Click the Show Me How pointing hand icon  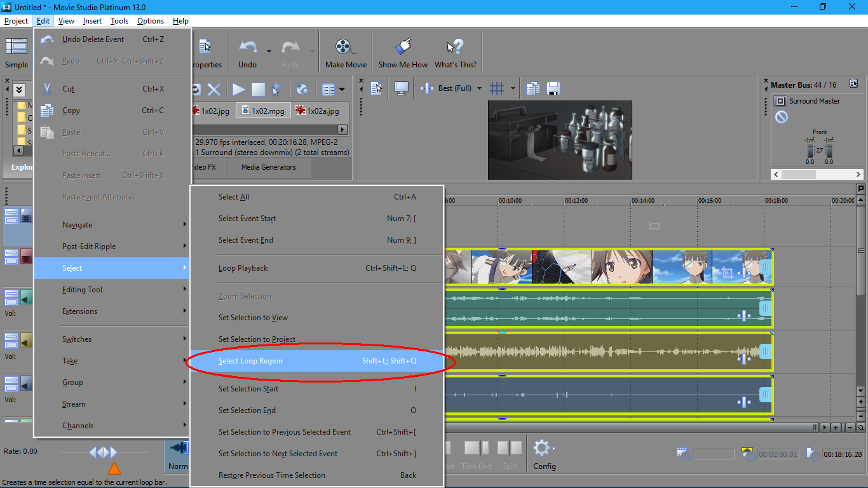point(403,47)
